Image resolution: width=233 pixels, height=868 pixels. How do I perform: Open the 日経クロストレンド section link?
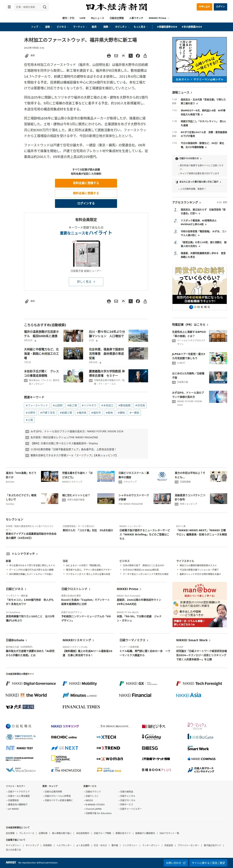[76, 589]
